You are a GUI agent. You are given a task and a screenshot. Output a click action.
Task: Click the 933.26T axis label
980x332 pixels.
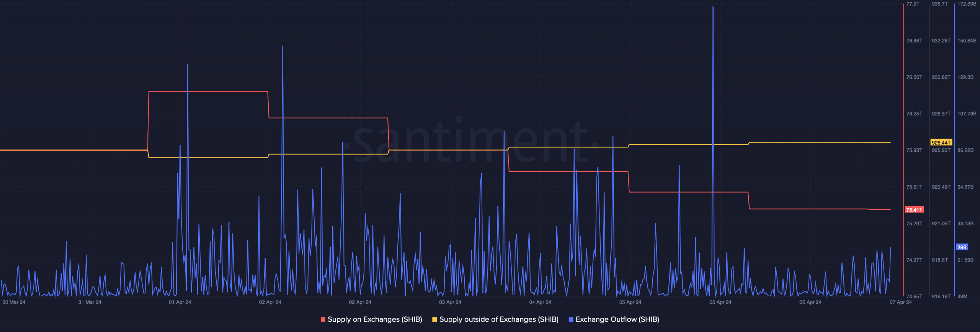coord(941,41)
